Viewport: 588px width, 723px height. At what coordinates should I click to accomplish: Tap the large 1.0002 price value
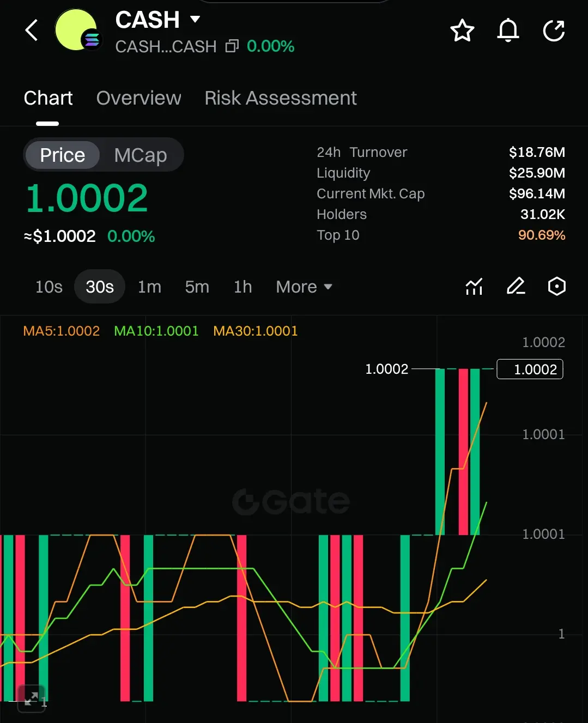87,198
